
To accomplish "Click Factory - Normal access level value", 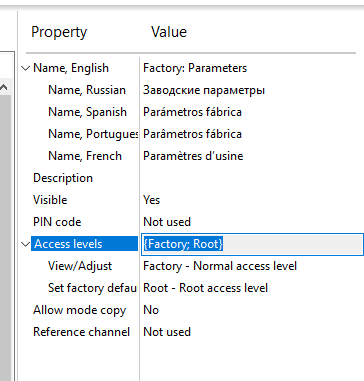I will tap(220, 266).
